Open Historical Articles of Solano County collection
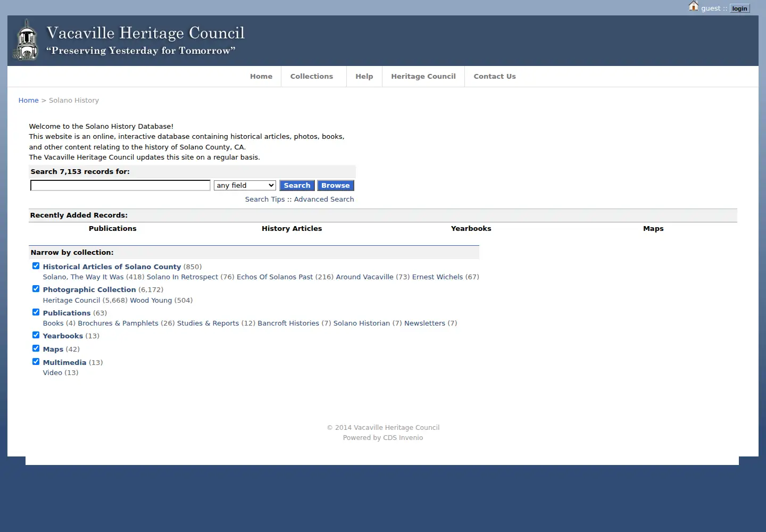This screenshot has height=532, width=766. click(112, 267)
